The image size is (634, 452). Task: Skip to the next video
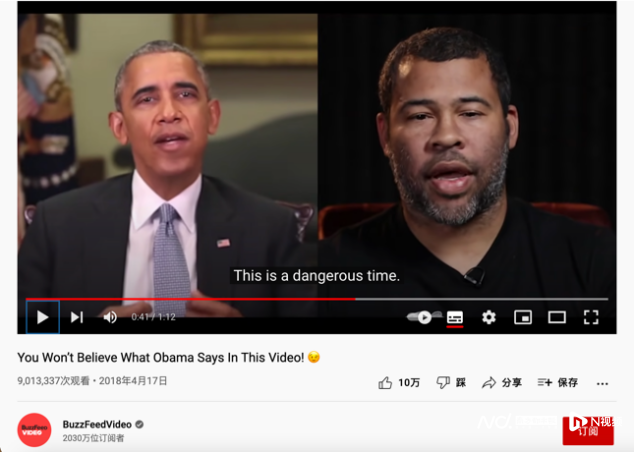click(77, 317)
